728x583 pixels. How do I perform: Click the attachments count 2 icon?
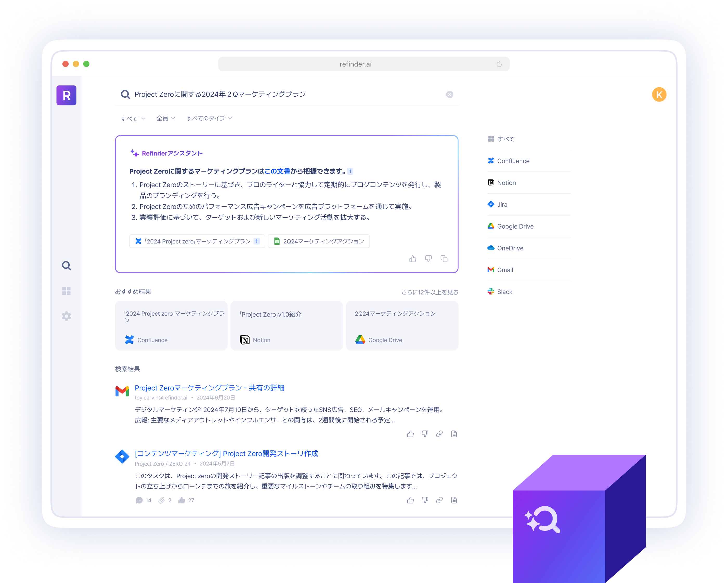162,500
